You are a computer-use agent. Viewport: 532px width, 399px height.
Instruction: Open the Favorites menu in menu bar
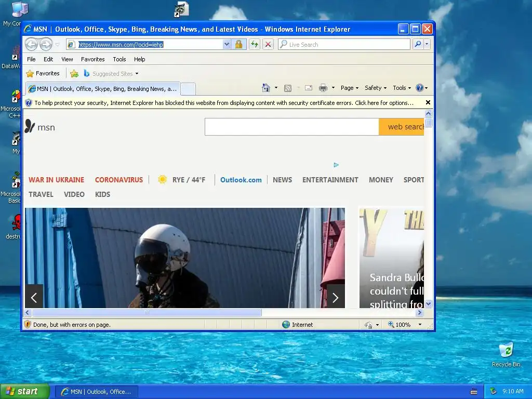tap(92, 59)
